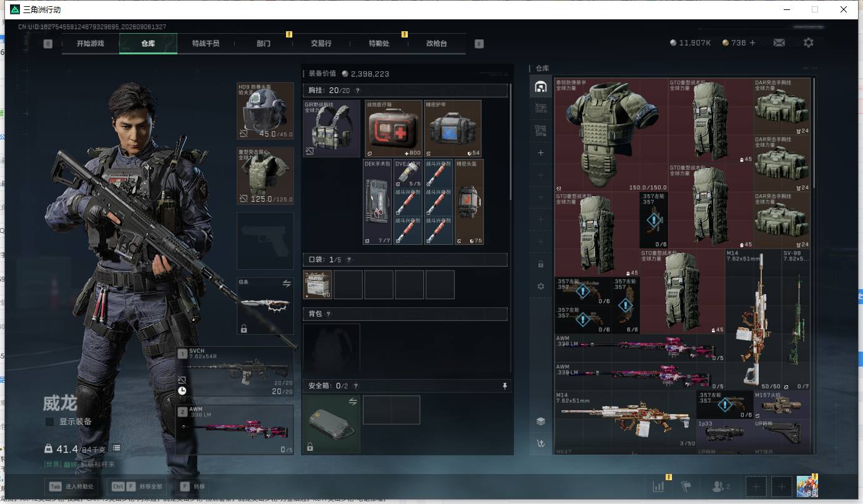Image resolution: width=863 pixels, height=504 pixels.
Task: Click the cart sort icon in storage sidebar
Action: point(541,443)
